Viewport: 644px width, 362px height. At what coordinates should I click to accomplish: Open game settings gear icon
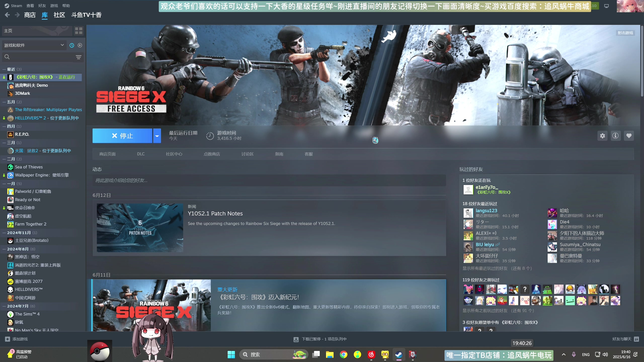(x=602, y=136)
